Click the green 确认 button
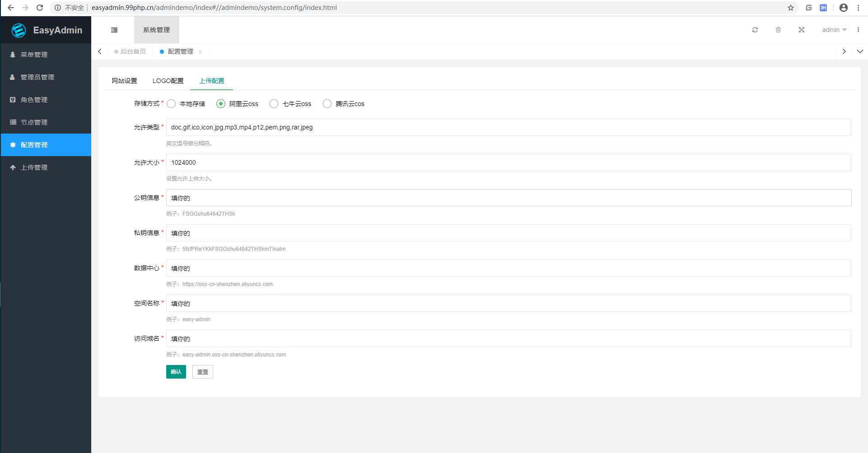868x453 pixels. [x=176, y=372]
